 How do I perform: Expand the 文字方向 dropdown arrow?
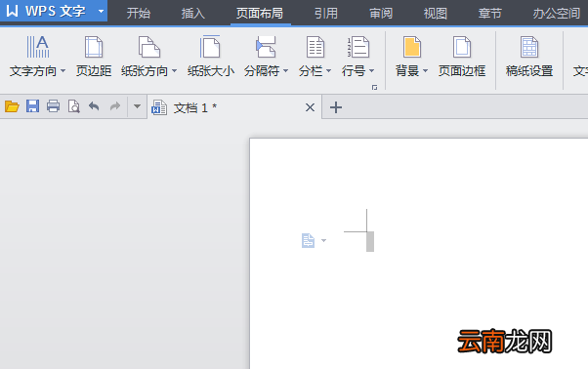pos(63,70)
